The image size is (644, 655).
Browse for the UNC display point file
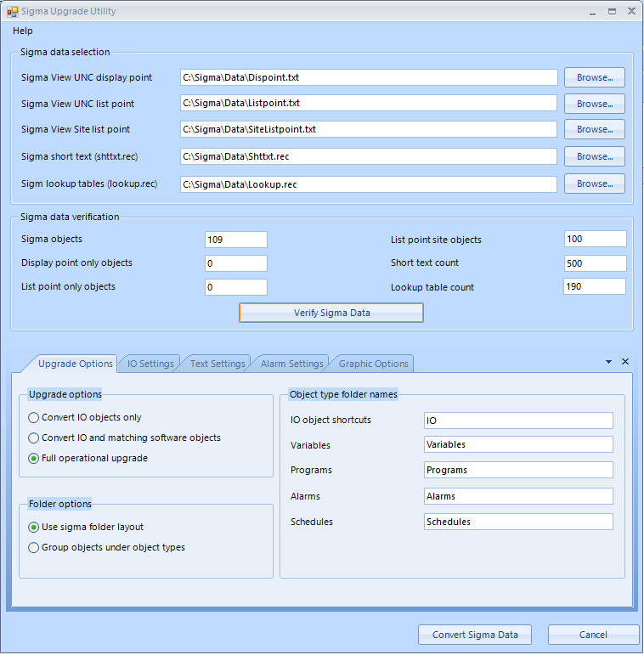594,77
